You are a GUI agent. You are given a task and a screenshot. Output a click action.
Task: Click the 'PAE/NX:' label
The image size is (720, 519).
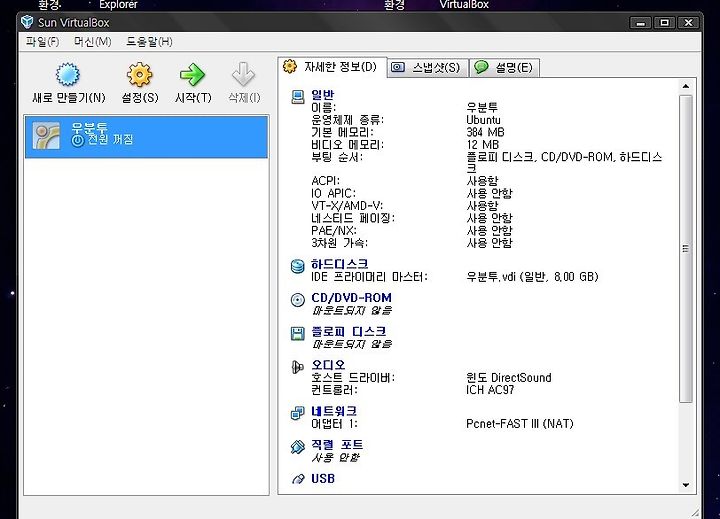point(334,231)
